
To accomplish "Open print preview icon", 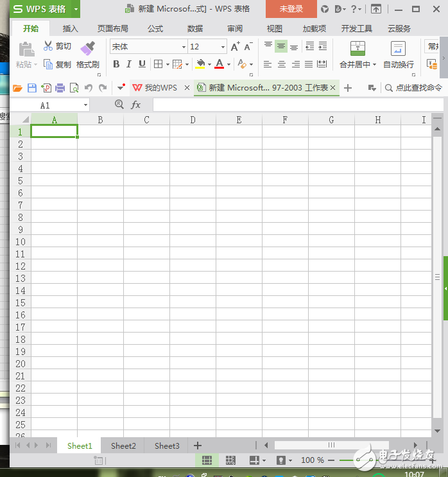I will point(74,88).
